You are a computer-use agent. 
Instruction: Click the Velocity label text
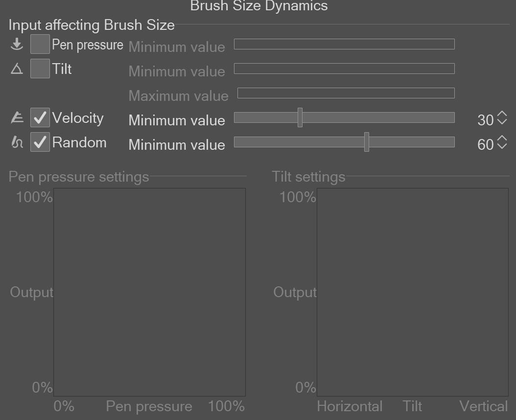point(78,118)
